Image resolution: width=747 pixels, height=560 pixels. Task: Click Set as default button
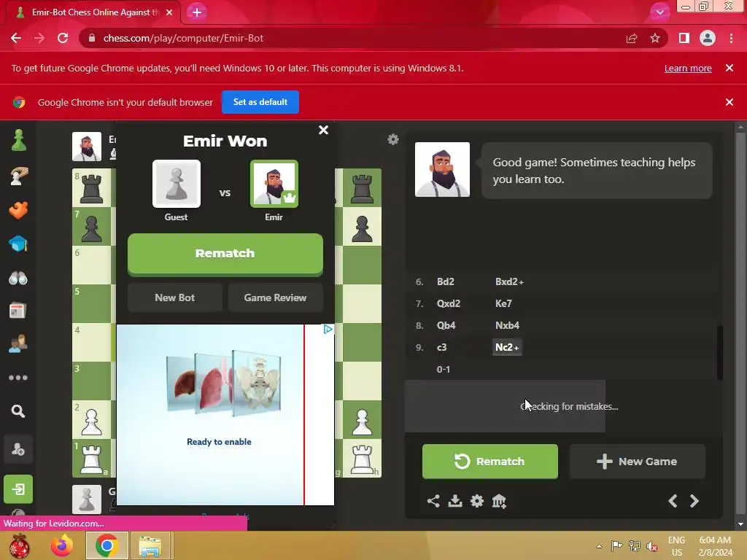pos(260,102)
